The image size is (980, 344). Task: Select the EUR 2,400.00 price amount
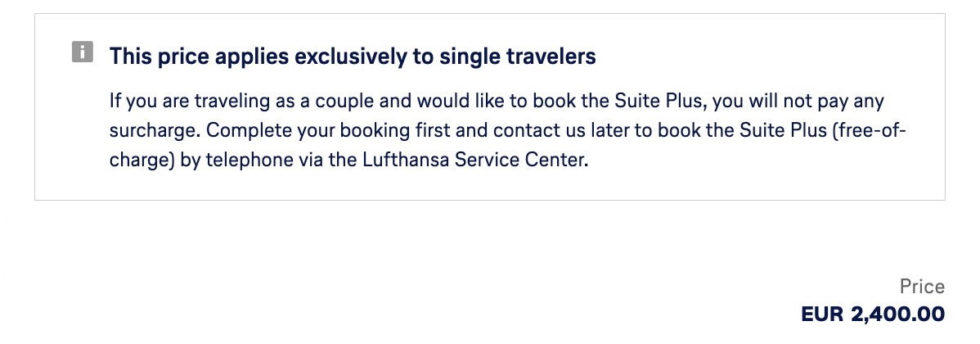pos(873,314)
